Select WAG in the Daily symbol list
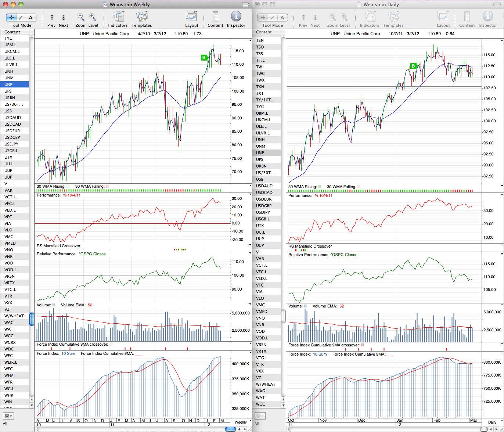This screenshot has width=504, height=432. click(266, 391)
